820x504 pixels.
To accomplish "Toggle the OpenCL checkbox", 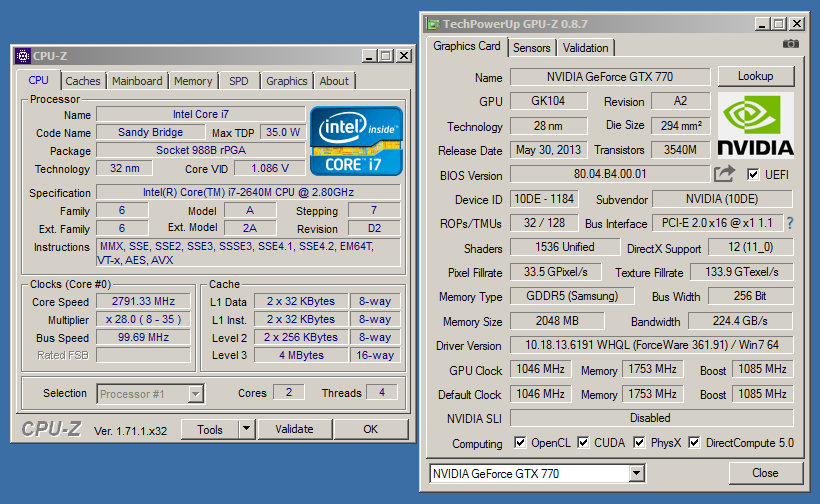I will 520,442.
